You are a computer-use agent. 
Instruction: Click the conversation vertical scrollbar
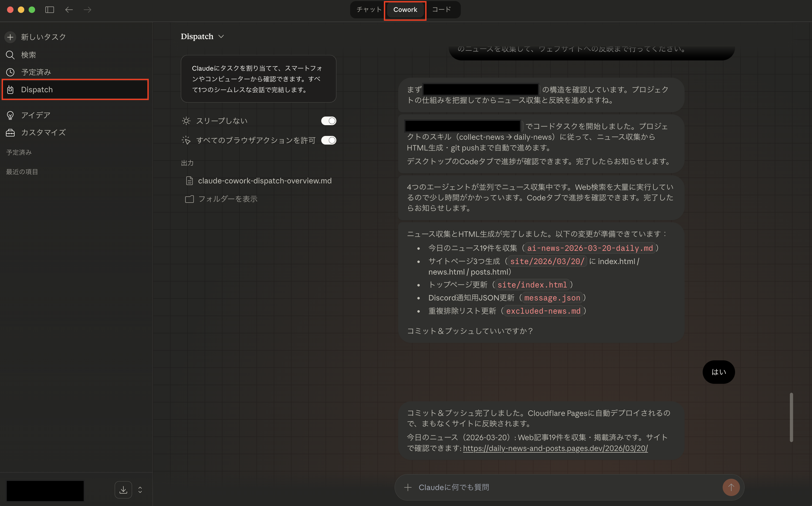pyautogui.click(x=791, y=417)
